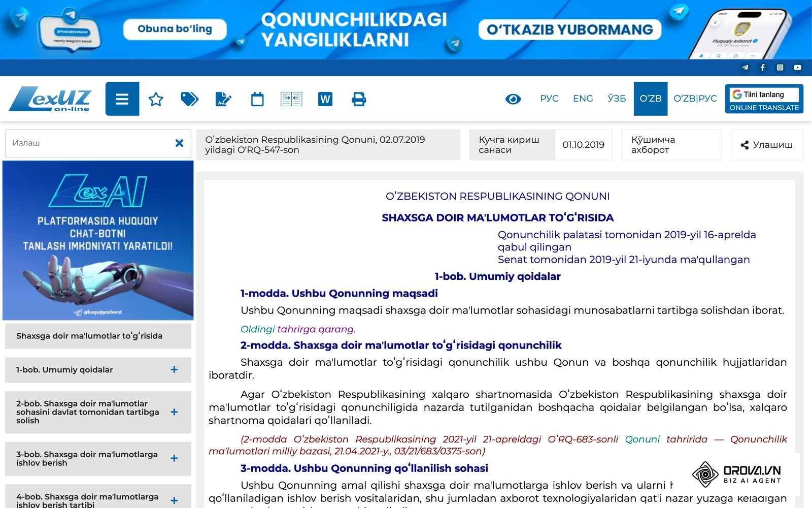The width and height of the screenshot is (812, 508).
Task: Click 2-modda. Shaxsga doir ma'lumotlar to'g'risidagi qonunchilik heading
Action: (x=401, y=345)
